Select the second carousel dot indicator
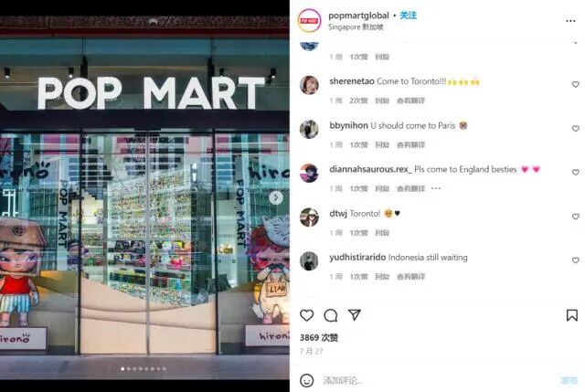The image size is (585, 392). point(129,369)
